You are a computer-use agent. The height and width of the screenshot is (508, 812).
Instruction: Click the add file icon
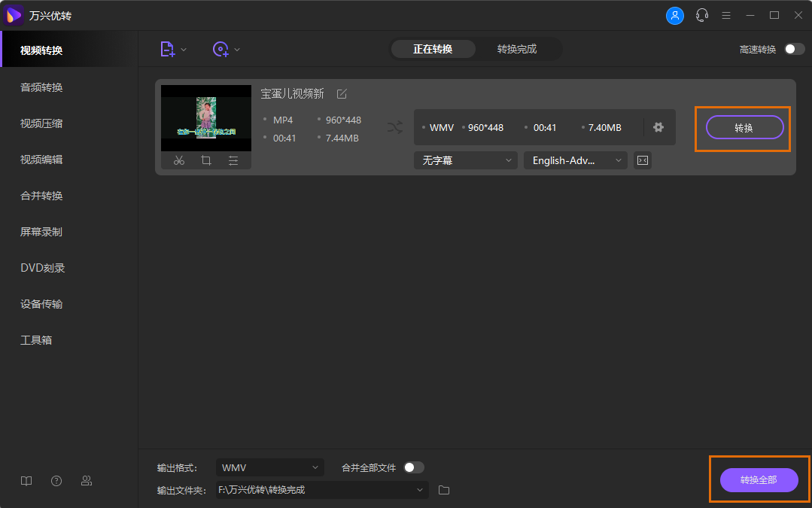pyautogui.click(x=168, y=49)
